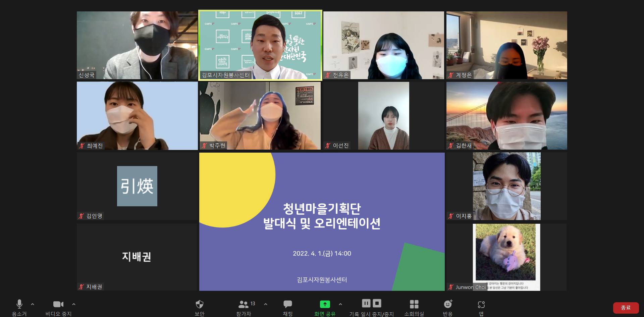Click the muted mic icon beside 전유은
Viewport: 644px width, 317px height.
coord(328,75)
